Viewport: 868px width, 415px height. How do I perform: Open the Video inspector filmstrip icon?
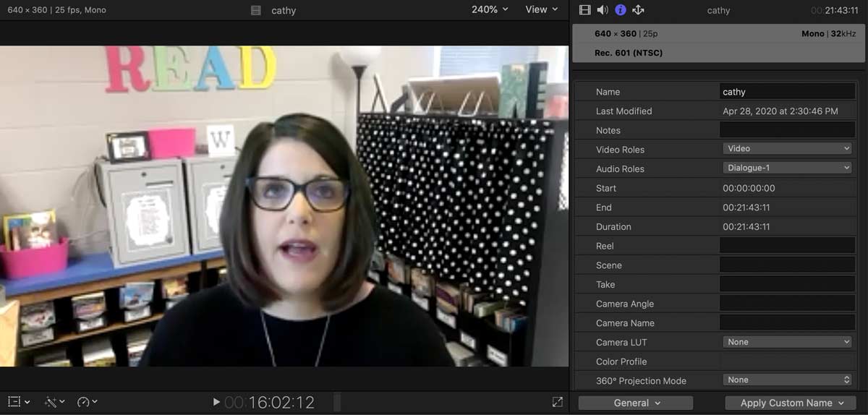tap(585, 9)
